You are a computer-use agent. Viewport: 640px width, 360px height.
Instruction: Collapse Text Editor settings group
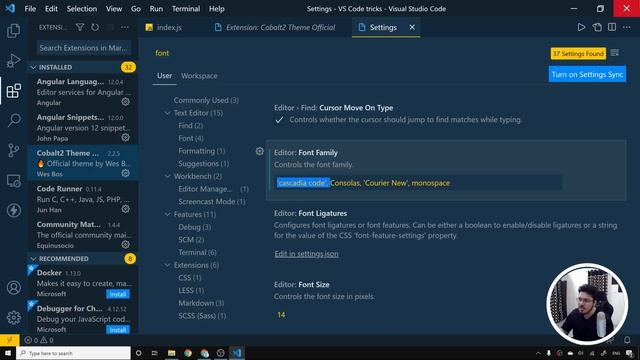(167, 113)
